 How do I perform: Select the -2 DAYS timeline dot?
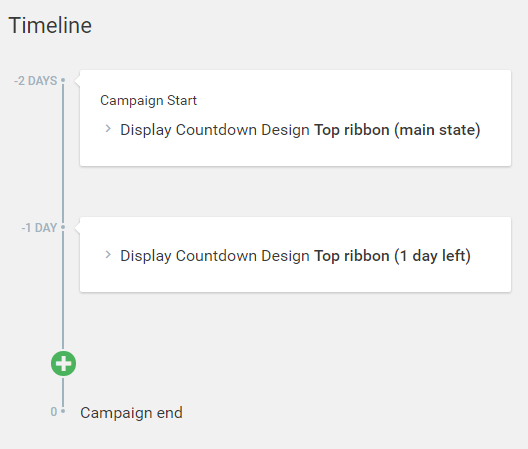tap(63, 81)
